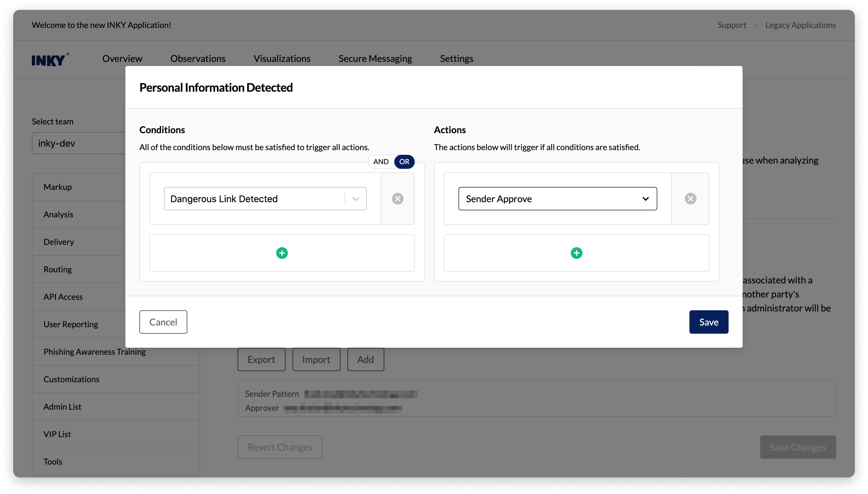The image size is (868, 494).
Task: Go to the Observations tab
Action: (x=198, y=58)
